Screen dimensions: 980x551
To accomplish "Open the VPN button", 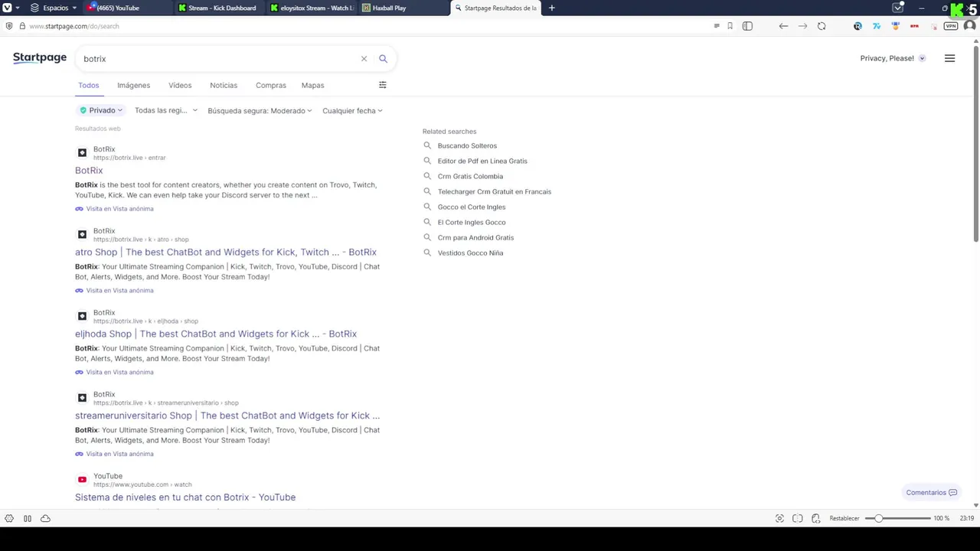I will pyautogui.click(x=951, y=26).
